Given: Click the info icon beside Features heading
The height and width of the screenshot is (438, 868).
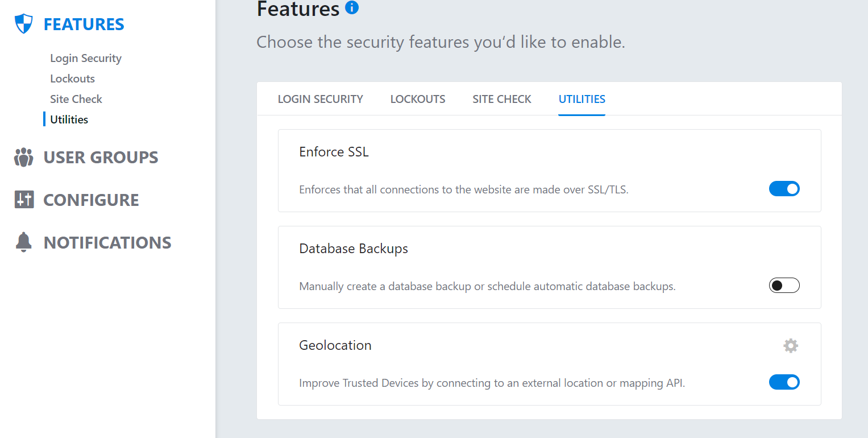Looking at the screenshot, I should (352, 8).
